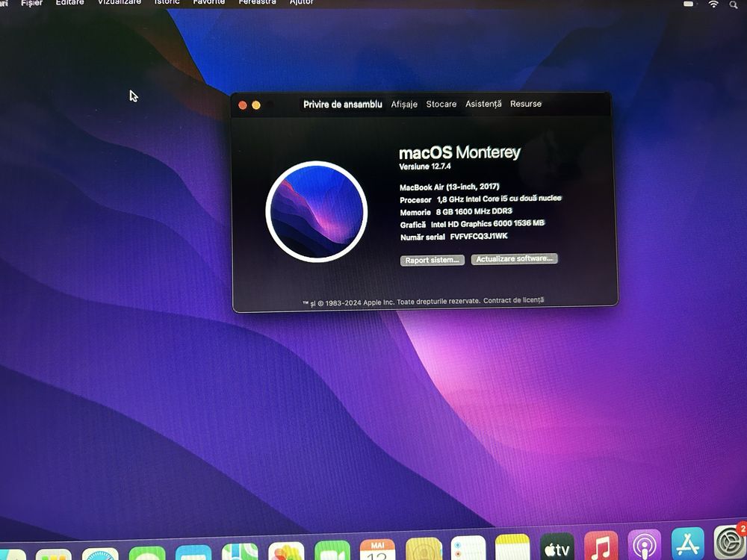Click the Wi-Fi status icon
Image resolution: width=747 pixels, height=560 pixels.
(x=713, y=4)
